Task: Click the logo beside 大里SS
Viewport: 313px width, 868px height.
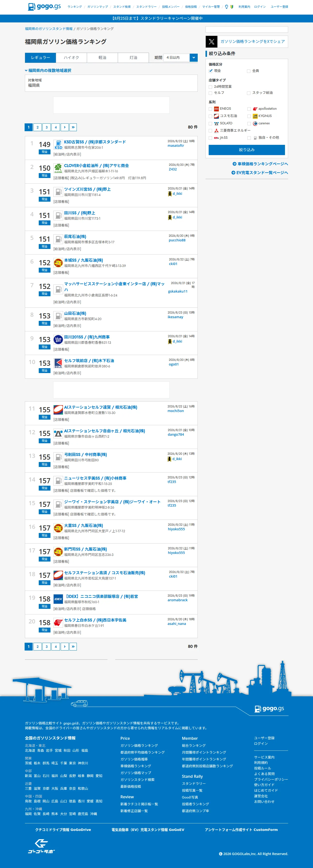Action: click(58, 528)
